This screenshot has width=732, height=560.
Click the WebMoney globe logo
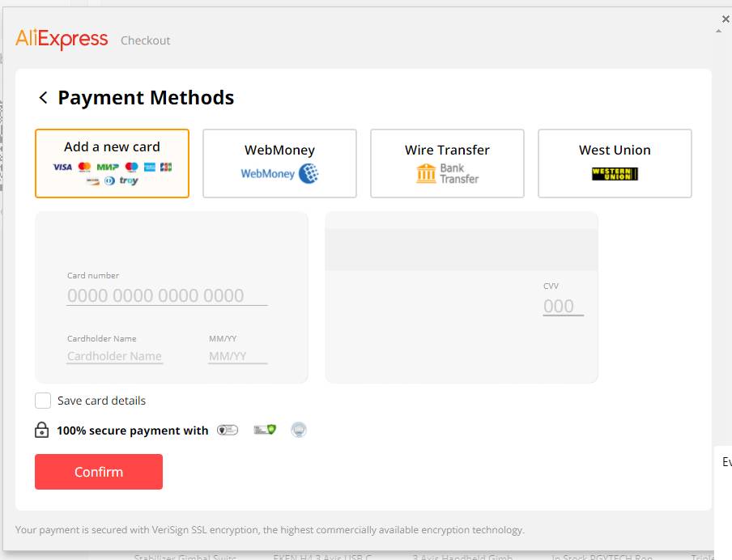point(309,174)
